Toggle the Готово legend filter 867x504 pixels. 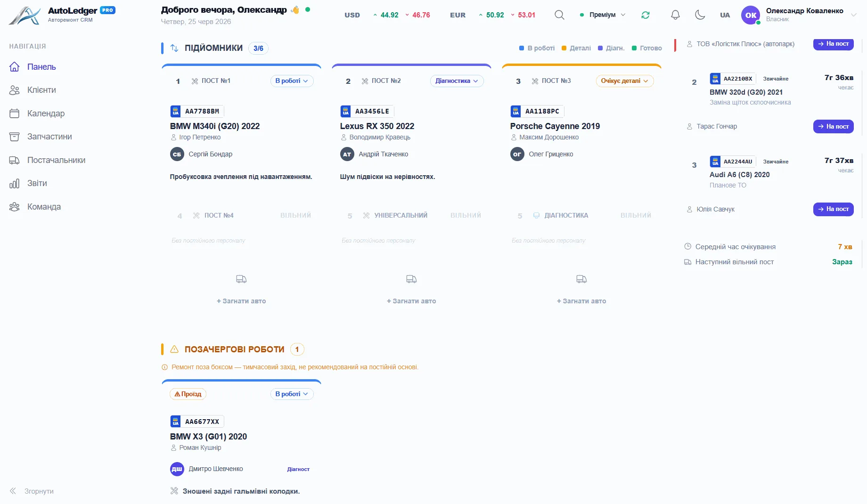pos(647,48)
